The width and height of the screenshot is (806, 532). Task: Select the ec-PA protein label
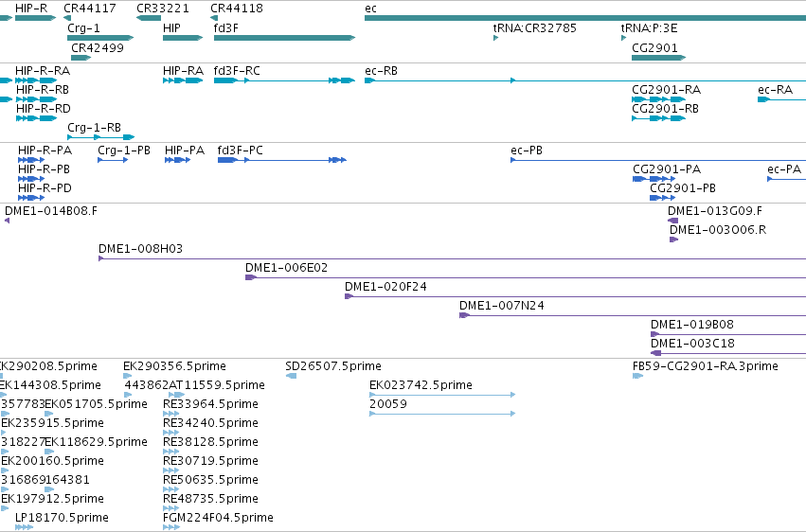[784, 168]
